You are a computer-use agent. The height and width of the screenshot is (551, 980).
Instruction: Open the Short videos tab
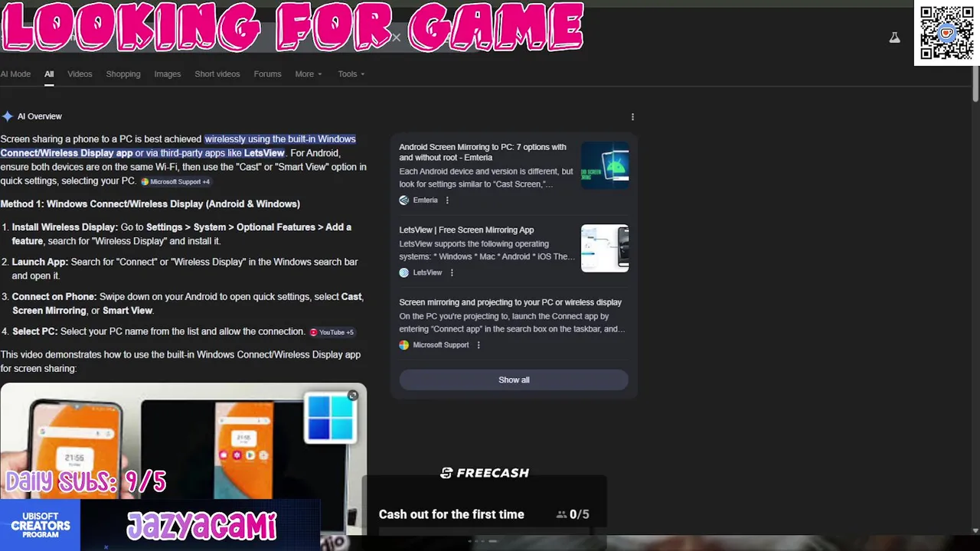coord(217,74)
